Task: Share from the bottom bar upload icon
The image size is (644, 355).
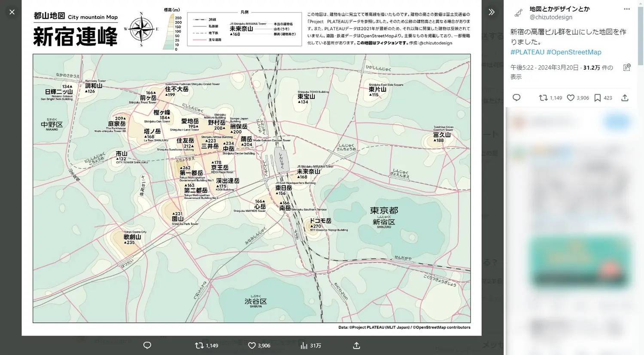Action: point(356,345)
